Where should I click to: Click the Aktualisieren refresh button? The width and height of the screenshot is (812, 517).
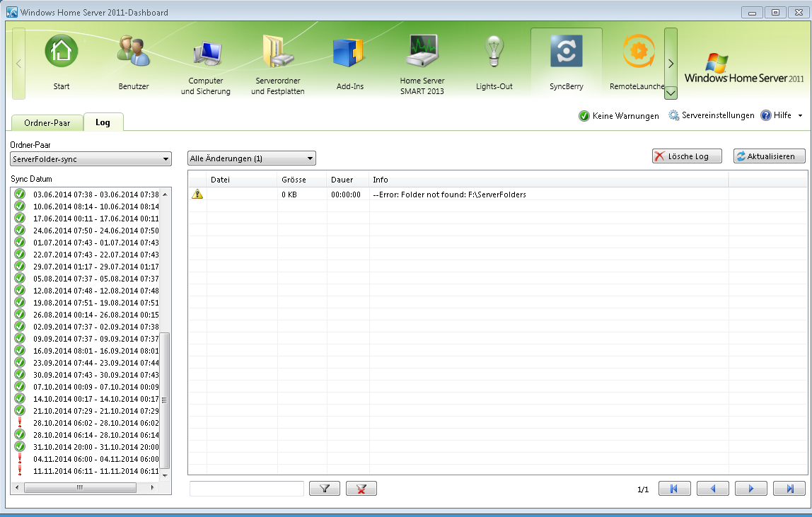(x=769, y=156)
